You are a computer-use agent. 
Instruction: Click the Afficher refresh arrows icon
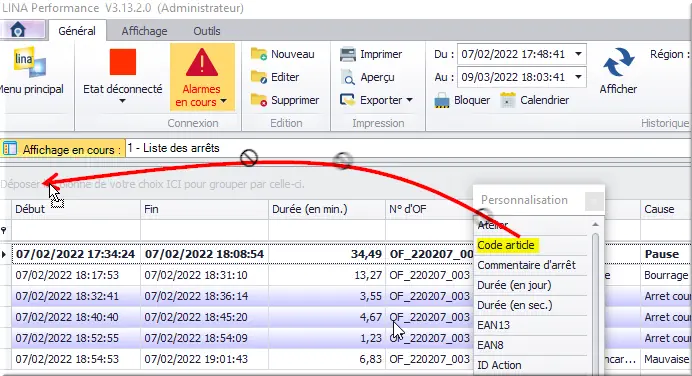pyautogui.click(x=619, y=62)
